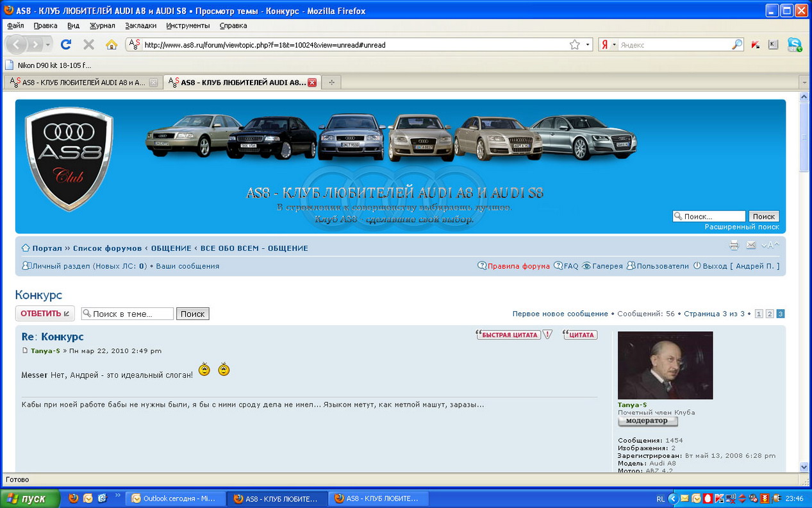Open the Инструменты menu
The height and width of the screenshot is (508, 812).
tap(188, 26)
